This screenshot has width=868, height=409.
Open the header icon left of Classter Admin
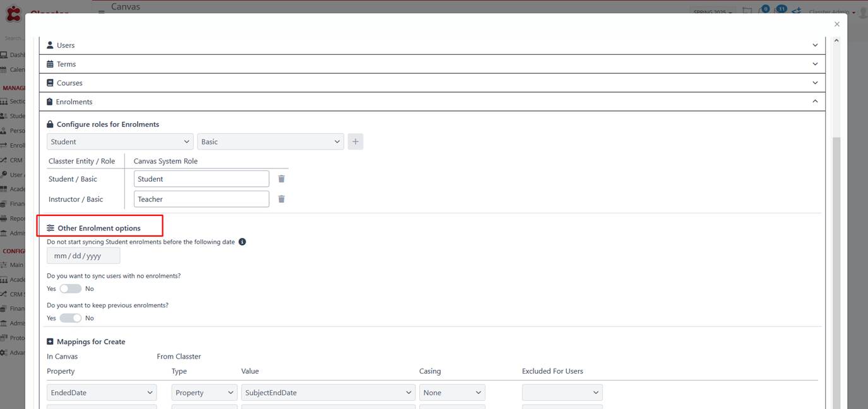tap(797, 11)
